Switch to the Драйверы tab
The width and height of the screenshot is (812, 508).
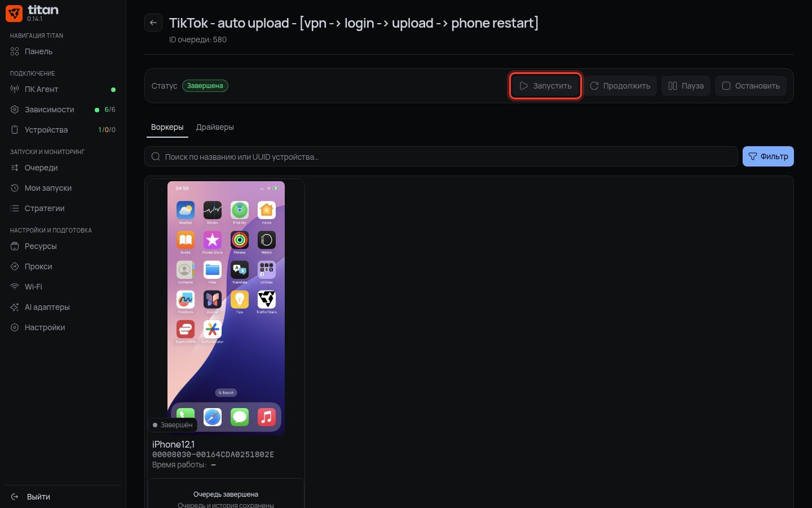[x=215, y=127]
